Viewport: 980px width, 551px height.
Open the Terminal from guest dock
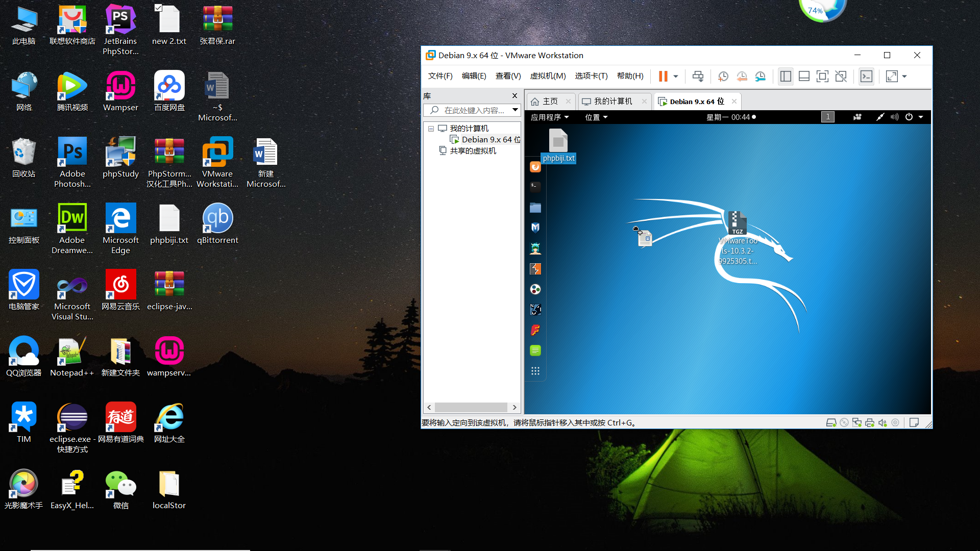coord(535,187)
